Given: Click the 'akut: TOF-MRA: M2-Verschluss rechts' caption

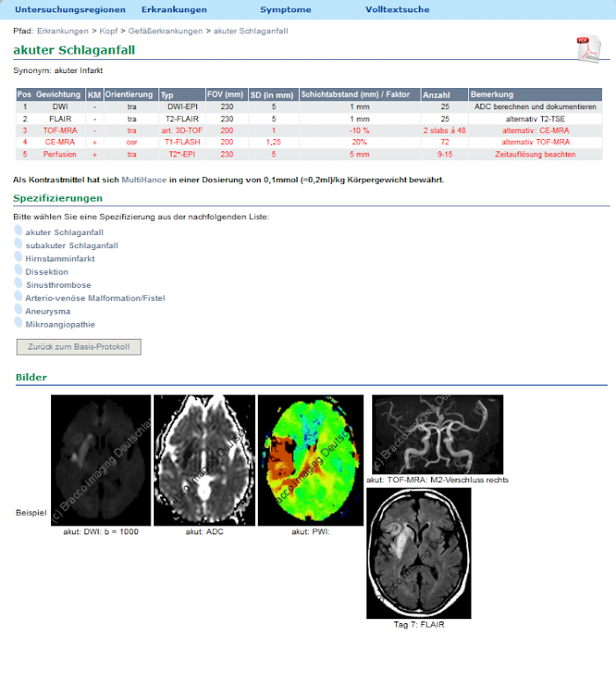Looking at the screenshot, I should tap(437, 480).
